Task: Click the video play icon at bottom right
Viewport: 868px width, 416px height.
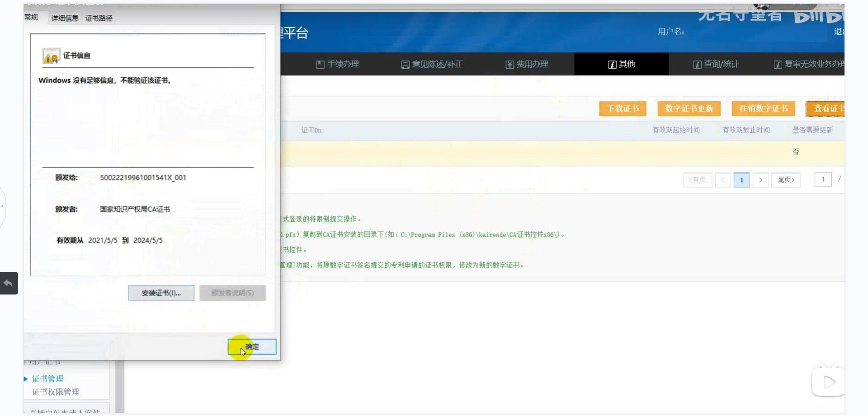Action: 828,382
